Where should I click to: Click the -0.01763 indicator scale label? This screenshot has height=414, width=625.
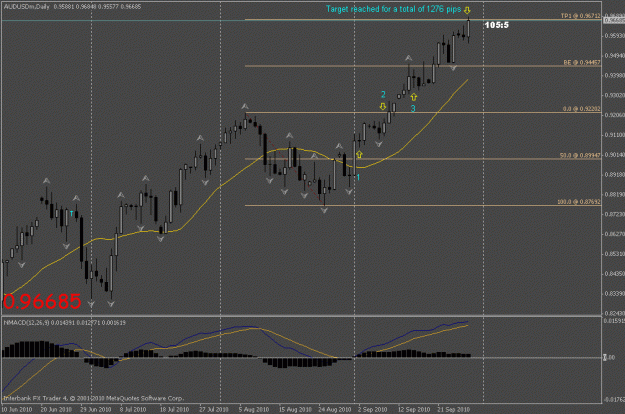(614, 400)
